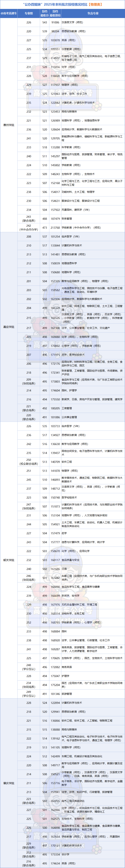Viewport: 125px width, 868px height.
Task: Click 网络与新媒体 in the 123453 row
Action: click(69, 111)
